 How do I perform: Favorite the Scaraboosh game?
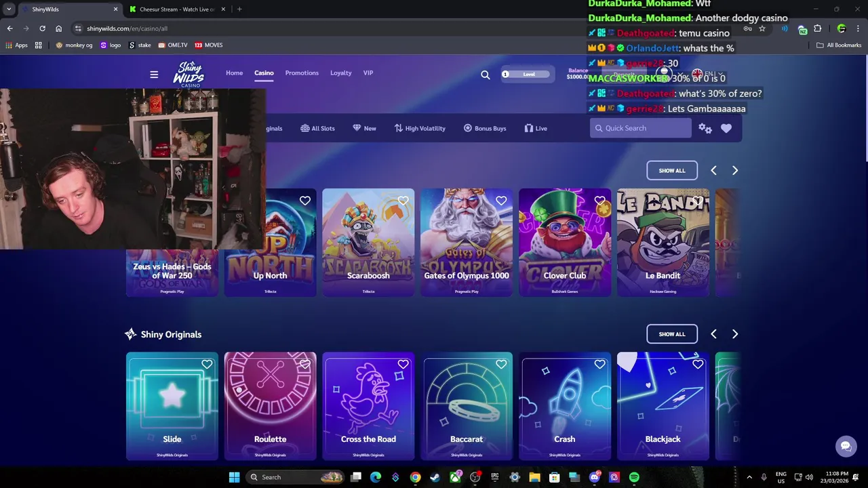pos(403,201)
